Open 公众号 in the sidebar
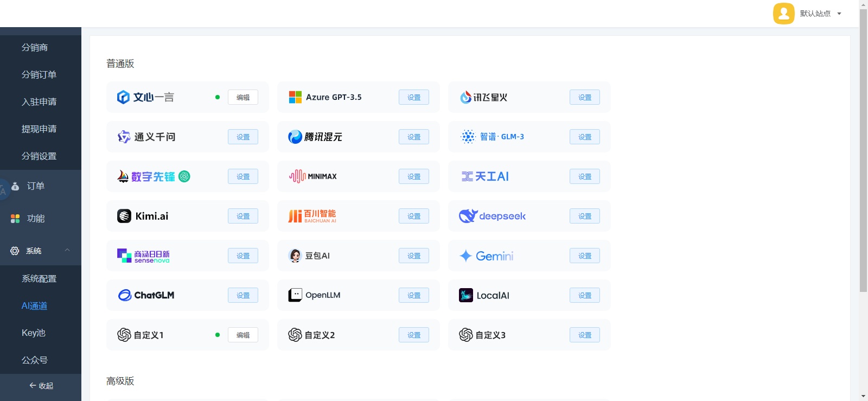The image size is (868, 401). [35, 360]
